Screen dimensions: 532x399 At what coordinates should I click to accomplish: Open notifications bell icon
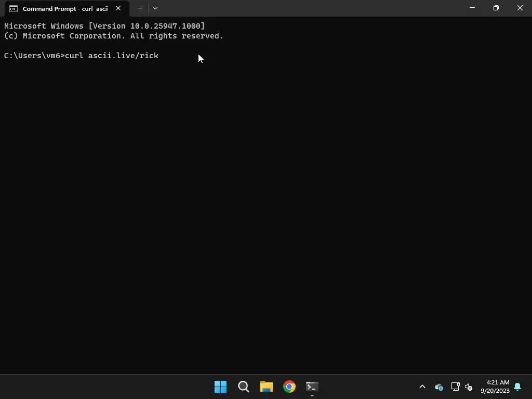coord(518,387)
